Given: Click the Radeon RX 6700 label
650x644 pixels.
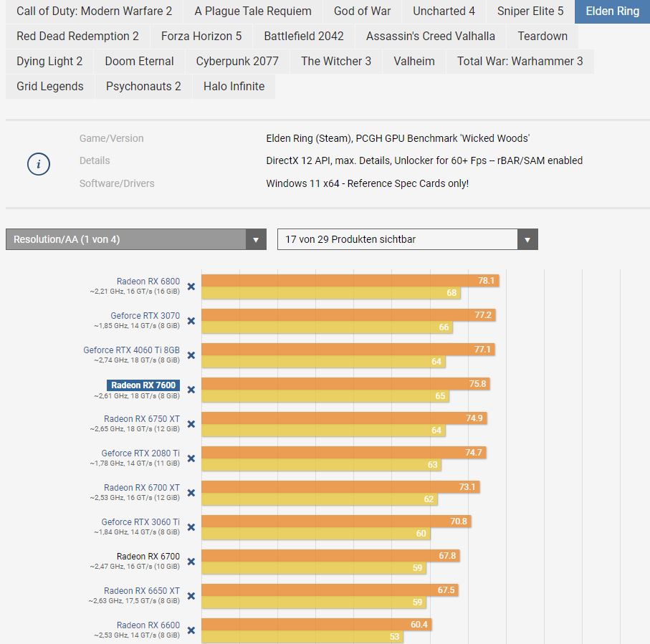Looking at the screenshot, I should (148, 557).
